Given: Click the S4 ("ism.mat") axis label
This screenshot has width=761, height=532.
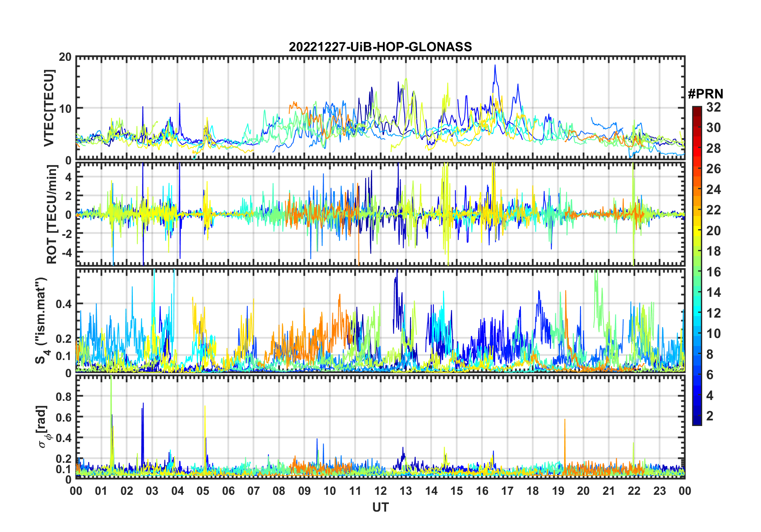Looking at the screenshot, I should pos(41,321).
